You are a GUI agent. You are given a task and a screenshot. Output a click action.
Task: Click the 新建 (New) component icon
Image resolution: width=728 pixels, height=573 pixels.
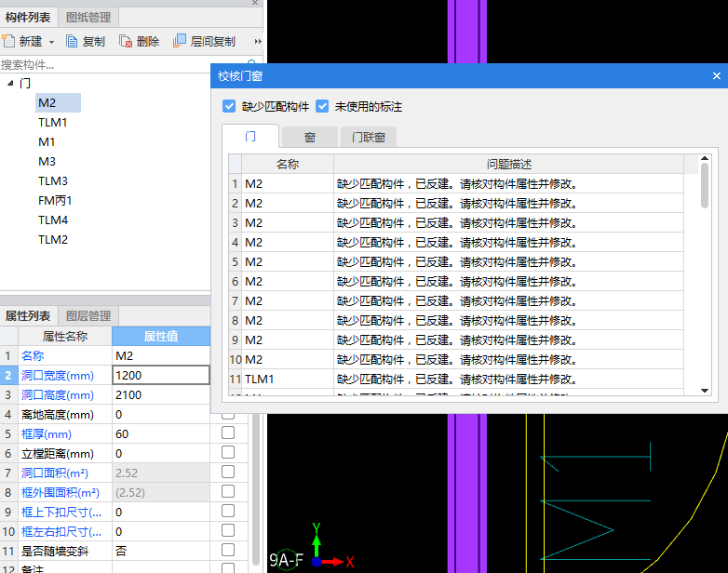click(9, 42)
